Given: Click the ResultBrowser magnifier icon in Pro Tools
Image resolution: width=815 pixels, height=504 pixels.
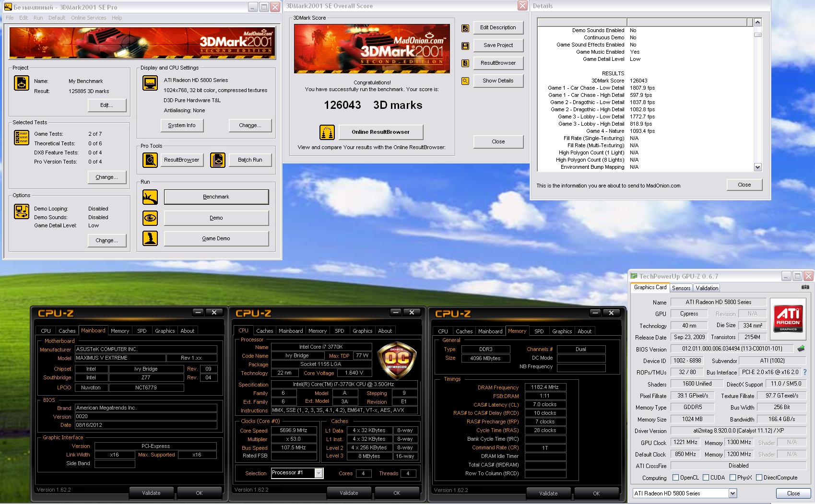Looking at the screenshot, I should (x=150, y=160).
